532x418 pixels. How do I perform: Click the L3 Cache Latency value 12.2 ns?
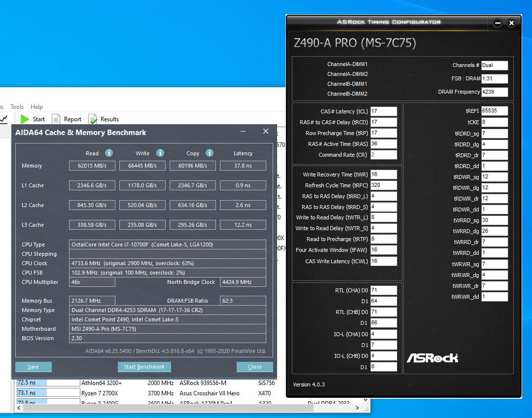click(243, 225)
